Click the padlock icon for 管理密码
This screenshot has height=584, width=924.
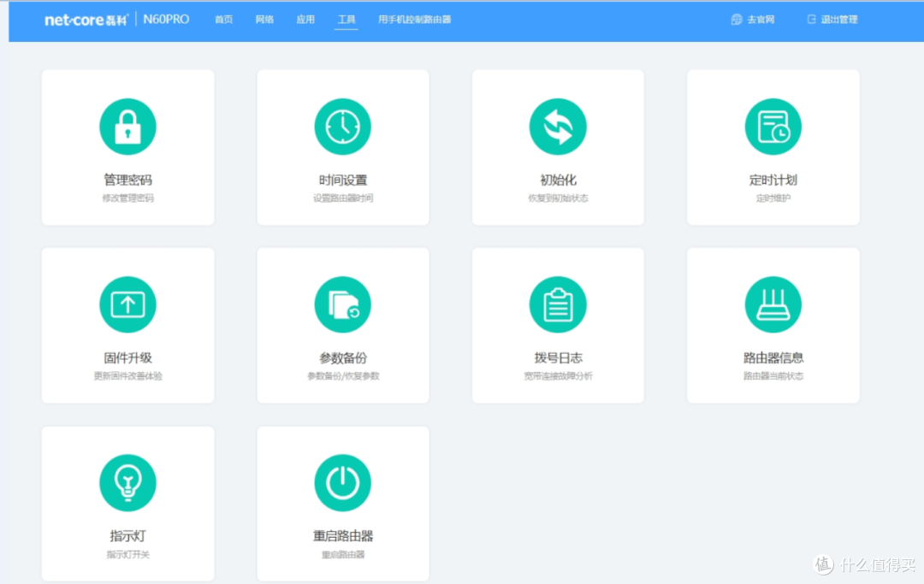tap(127, 127)
